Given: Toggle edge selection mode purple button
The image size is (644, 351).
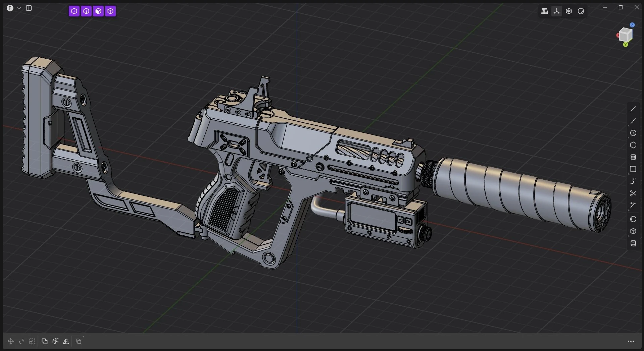Looking at the screenshot, I should click(x=86, y=11).
